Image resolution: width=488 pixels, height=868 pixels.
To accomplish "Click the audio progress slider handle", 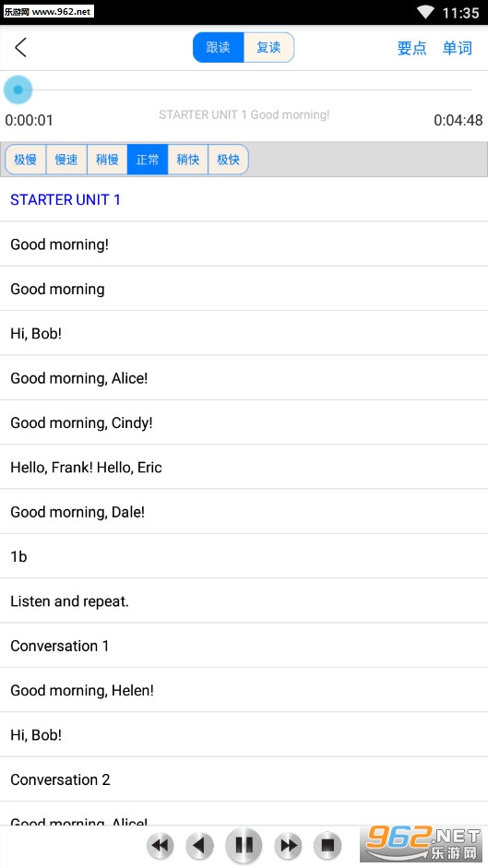I will click(18, 89).
